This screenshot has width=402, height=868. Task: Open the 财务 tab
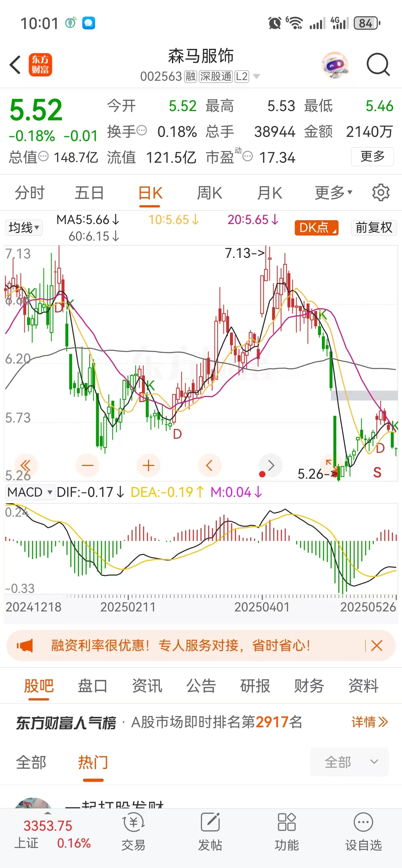(309, 686)
